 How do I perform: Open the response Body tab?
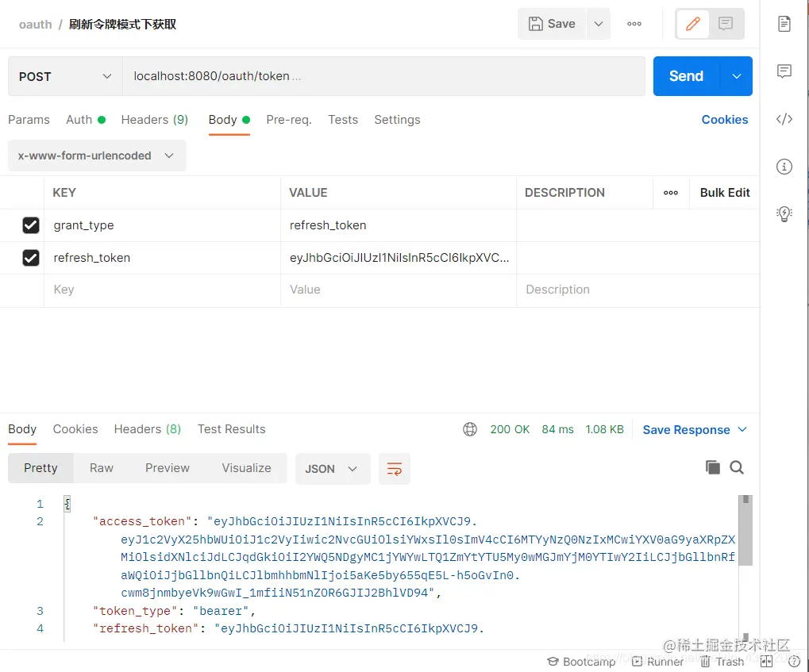pos(22,429)
